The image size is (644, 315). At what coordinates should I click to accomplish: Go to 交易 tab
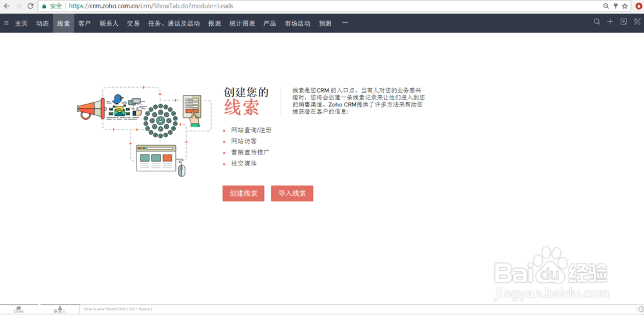click(133, 23)
